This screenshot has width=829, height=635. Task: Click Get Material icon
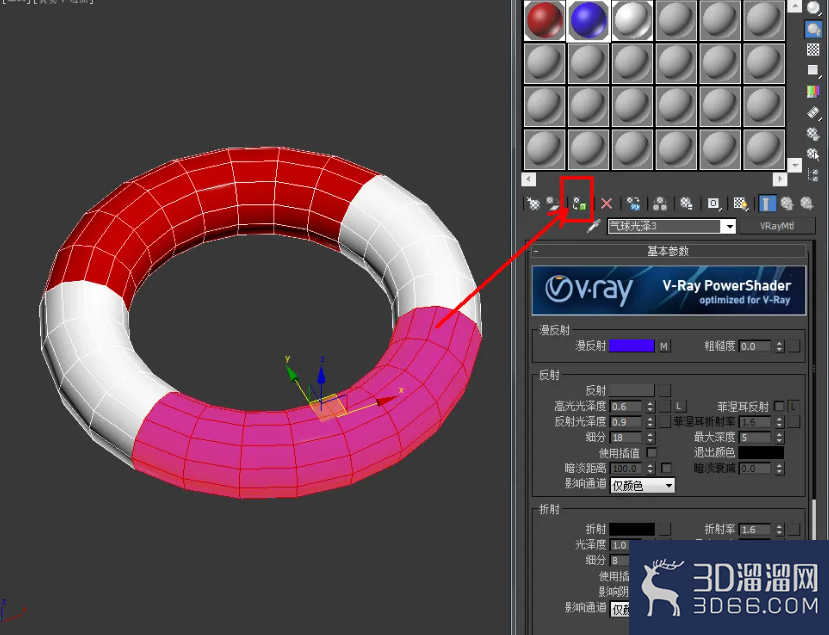(533, 204)
